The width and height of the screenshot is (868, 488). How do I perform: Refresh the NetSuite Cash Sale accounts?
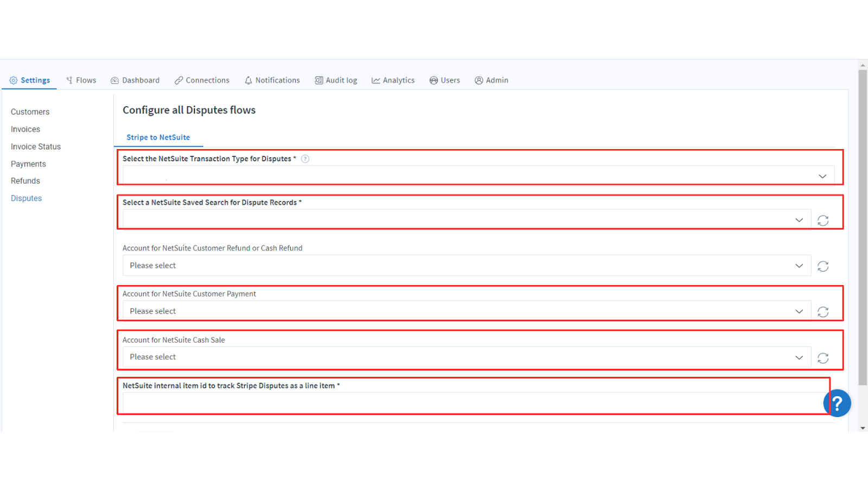point(823,358)
